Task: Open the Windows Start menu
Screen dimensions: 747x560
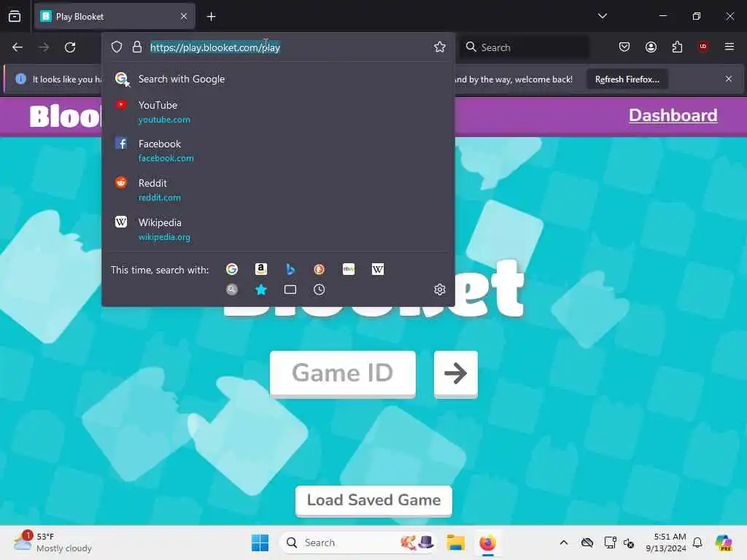Action: (x=260, y=542)
